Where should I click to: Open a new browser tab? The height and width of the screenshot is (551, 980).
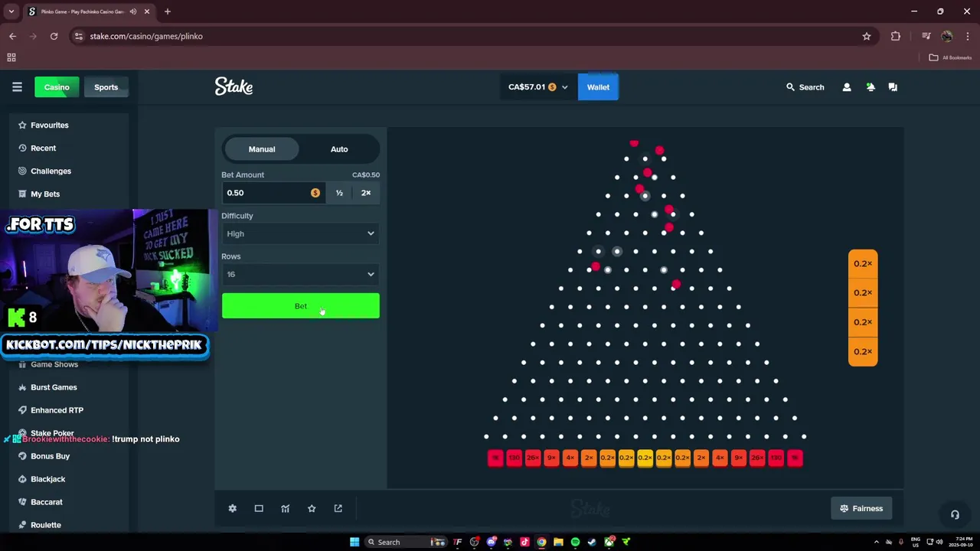click(x=167, y=11)
